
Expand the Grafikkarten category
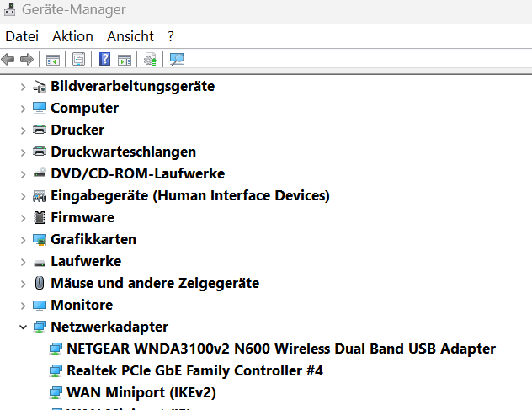[23, 239]
